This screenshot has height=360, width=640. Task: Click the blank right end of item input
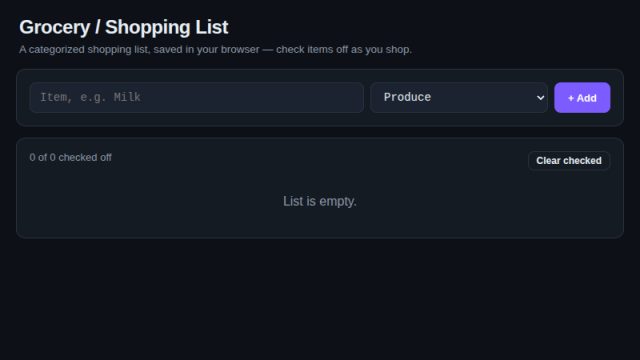click(318, 98)
